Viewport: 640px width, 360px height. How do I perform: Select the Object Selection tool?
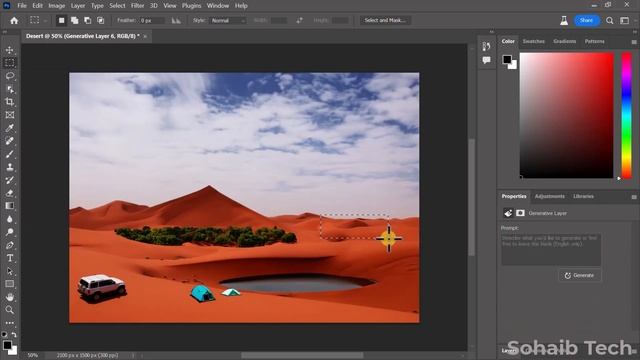9,89
